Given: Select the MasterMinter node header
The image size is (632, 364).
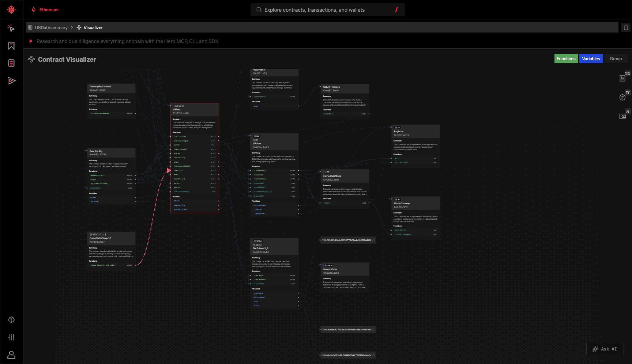Looking at the screenshot, I should pos(345,269).
